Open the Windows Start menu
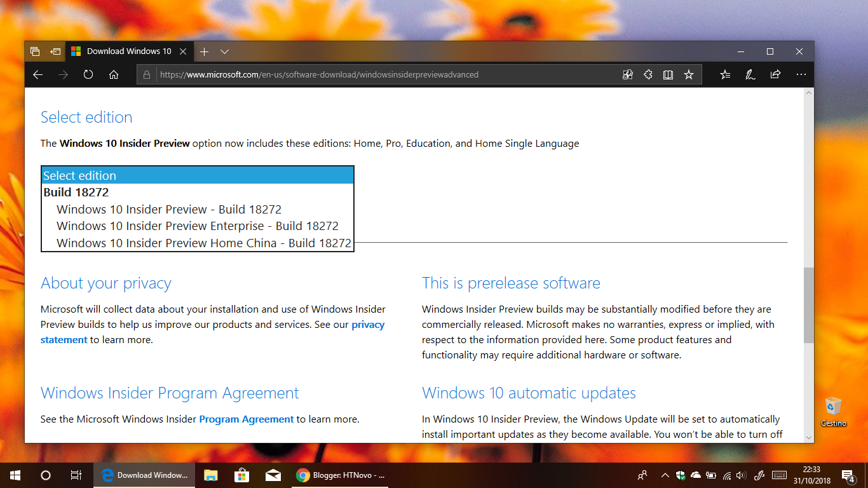 point(15,475)
